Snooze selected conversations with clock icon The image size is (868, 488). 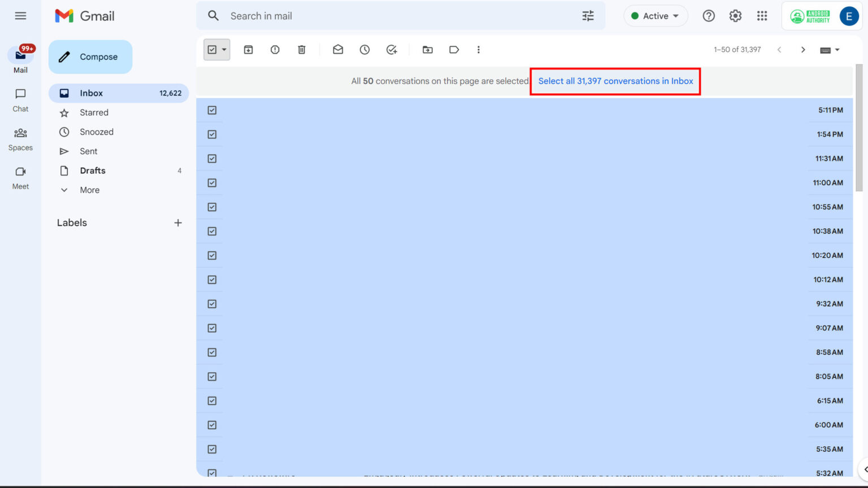click(365, 50)
